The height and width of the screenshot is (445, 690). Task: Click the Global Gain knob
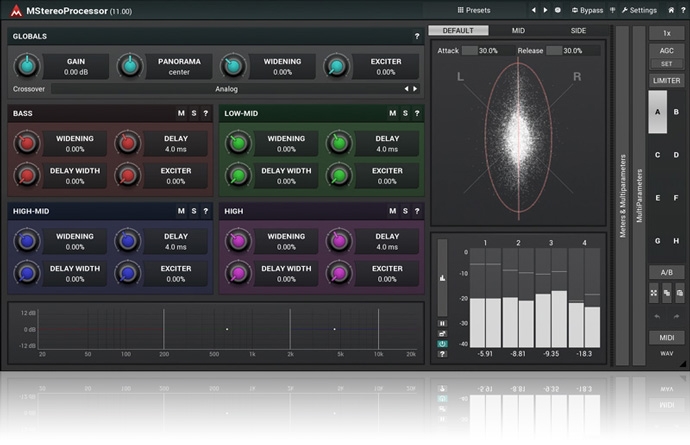pyautogui.click(x=26, y=67)
